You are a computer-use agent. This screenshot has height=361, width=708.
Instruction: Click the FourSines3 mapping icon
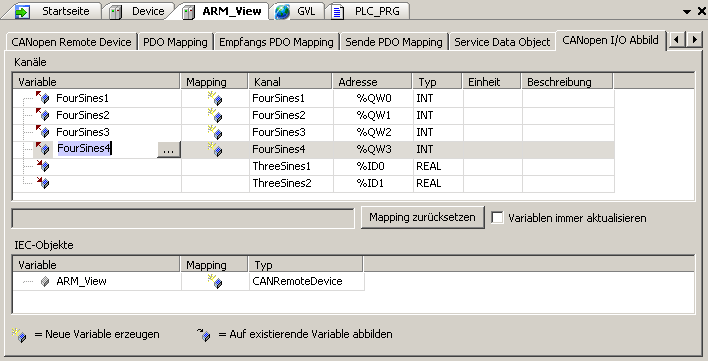[x=215, y=133]
